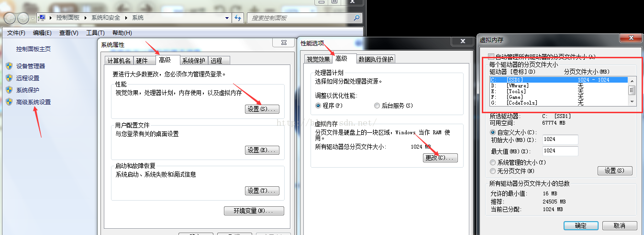Viewport: 644px width, 235px height.
Task: Click the control panel icon in address bar
Action: pos(42,18)
